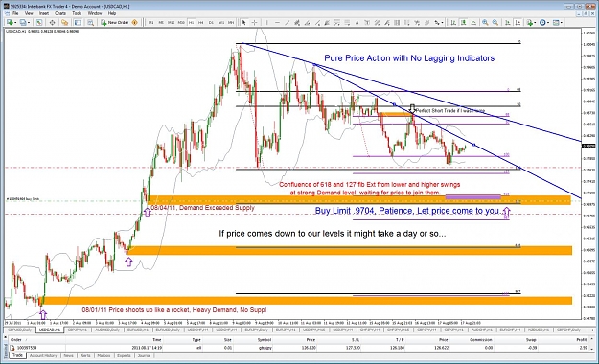Image resolution: width=599 pixels, height=364 pixels.
Task: Open the Help menu
Action: coord(112,13)
